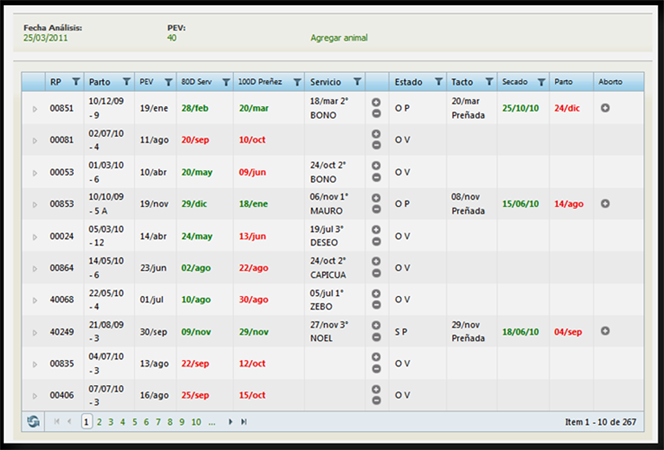
Task: Click filter icon on Tacto column
Action: tap(488, 82)
